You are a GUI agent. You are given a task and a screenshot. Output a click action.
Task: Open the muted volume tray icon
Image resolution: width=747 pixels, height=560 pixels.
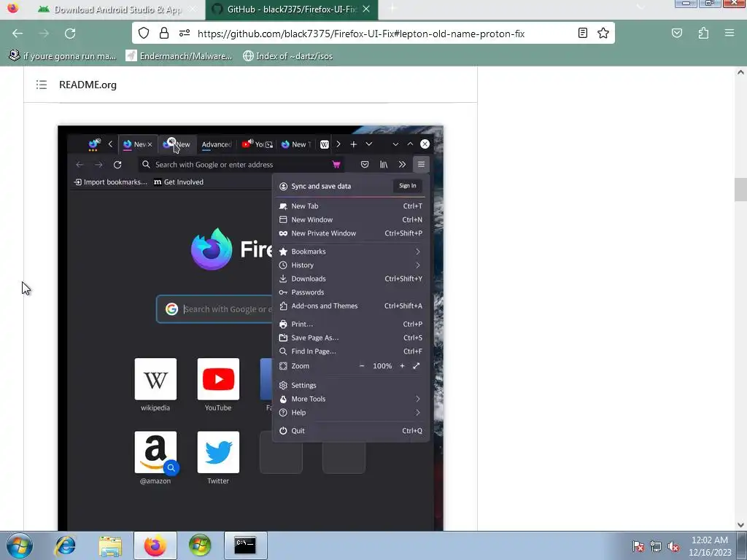673,546
